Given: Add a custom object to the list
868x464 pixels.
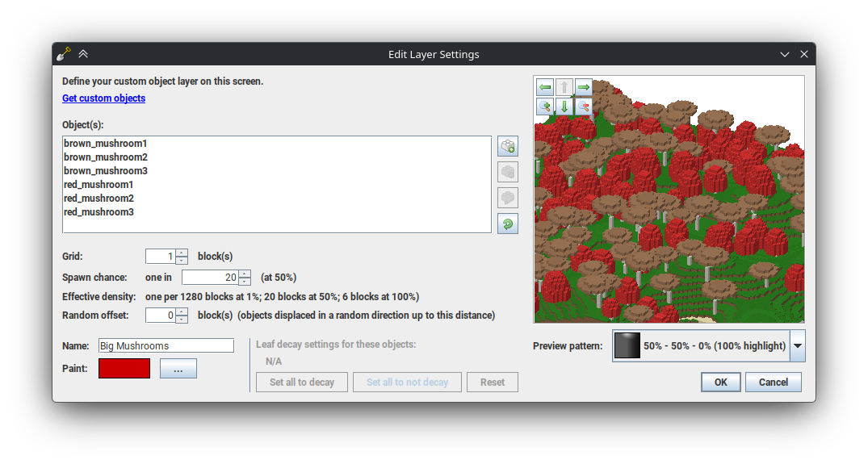Looking at the screenshot, I should 508,147.
